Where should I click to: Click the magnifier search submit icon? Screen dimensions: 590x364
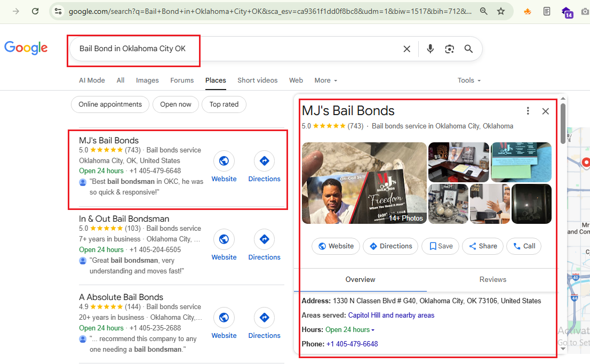click(x=468, y=49)
